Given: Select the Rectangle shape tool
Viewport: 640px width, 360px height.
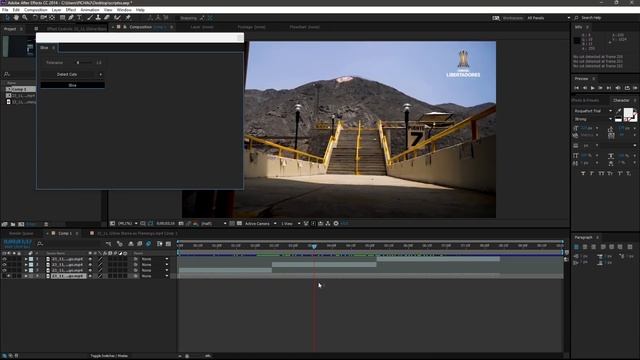Looking at the screenshot, I should point(62,18).
